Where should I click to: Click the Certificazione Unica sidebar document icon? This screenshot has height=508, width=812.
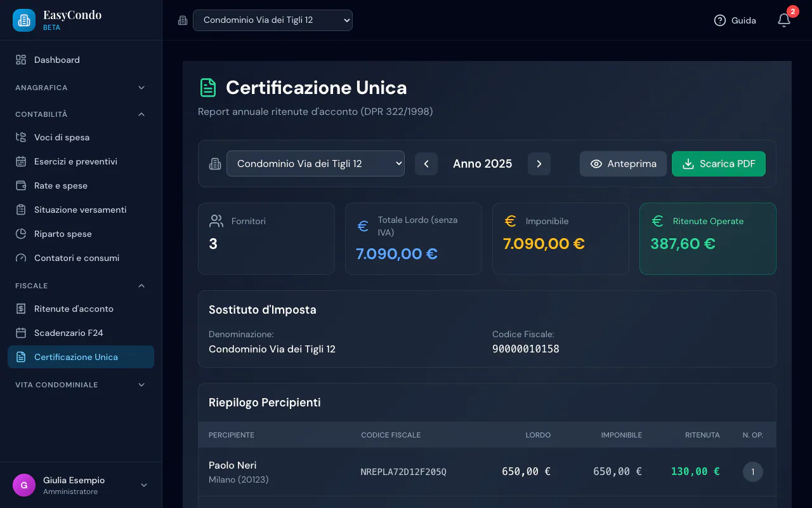point(21,357)
